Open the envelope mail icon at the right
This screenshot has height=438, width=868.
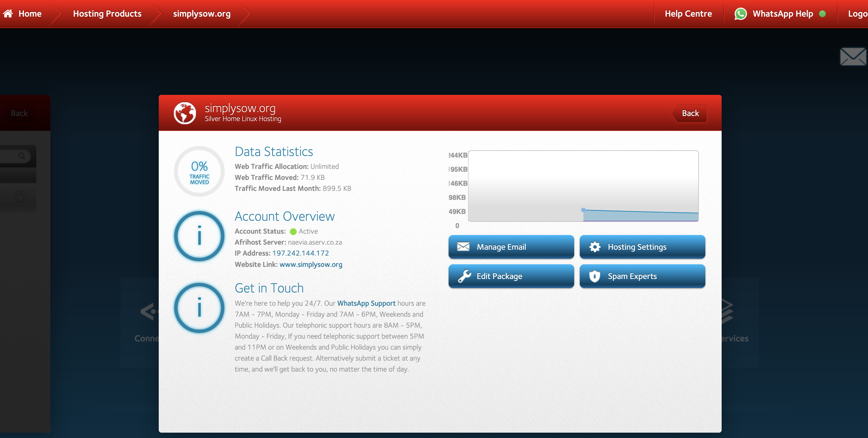853,57
